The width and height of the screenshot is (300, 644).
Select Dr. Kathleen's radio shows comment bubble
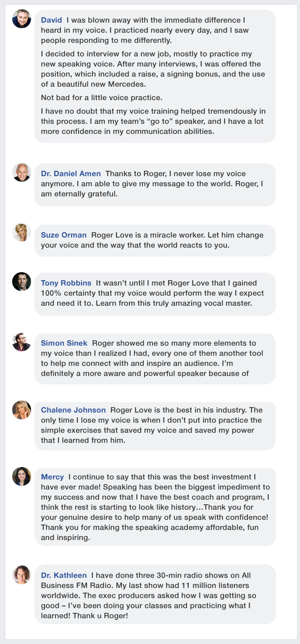point(155,594)
